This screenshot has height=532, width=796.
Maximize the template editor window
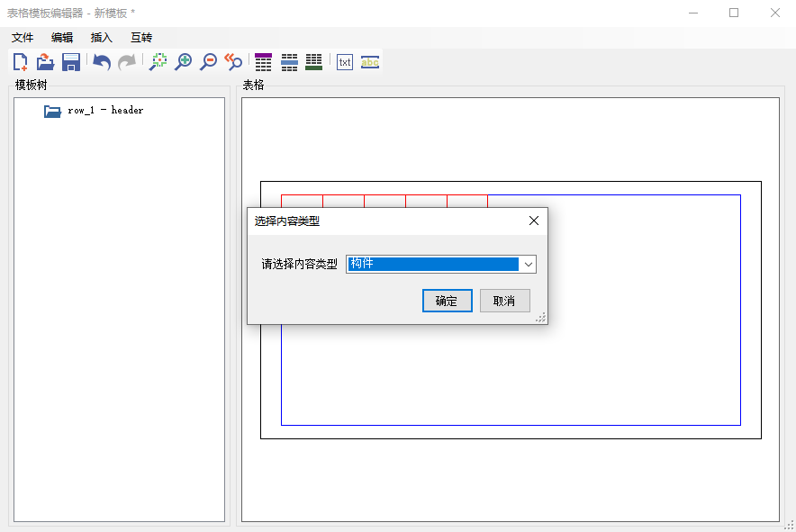pos(734,13)
